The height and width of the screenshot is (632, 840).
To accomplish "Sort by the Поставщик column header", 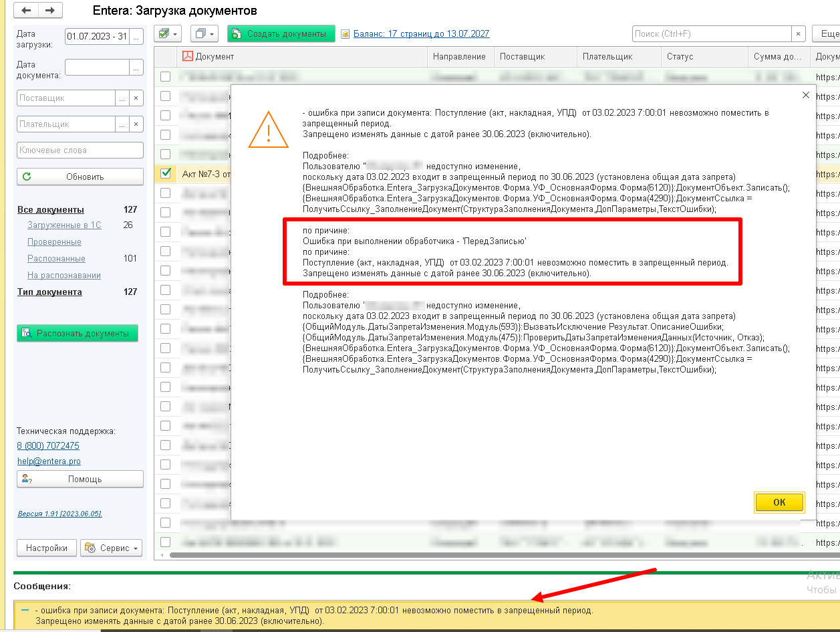I will click(x=536, y=57).
